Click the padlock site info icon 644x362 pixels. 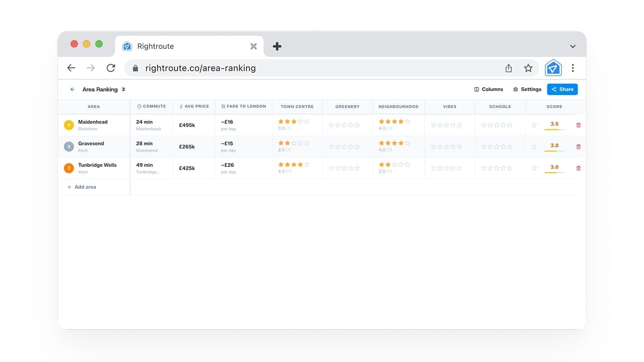(x=135, y=68)
